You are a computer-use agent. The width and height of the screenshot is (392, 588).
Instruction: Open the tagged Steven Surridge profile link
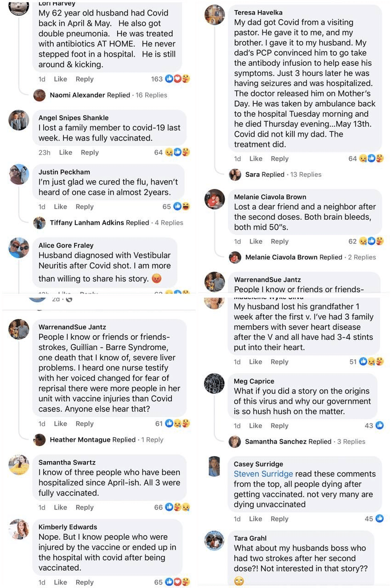(x=263, y=474)
